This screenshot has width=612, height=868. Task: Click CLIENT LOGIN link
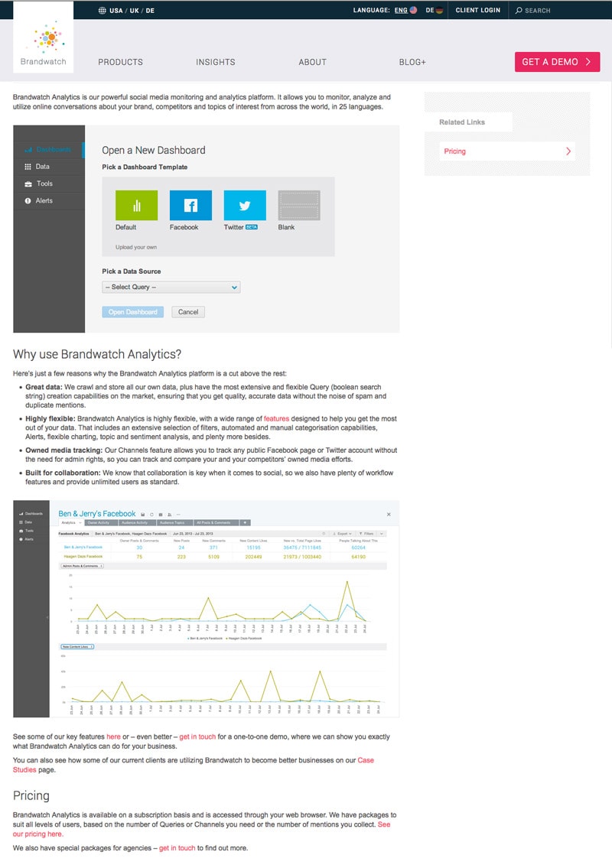[x=478, y=10]
